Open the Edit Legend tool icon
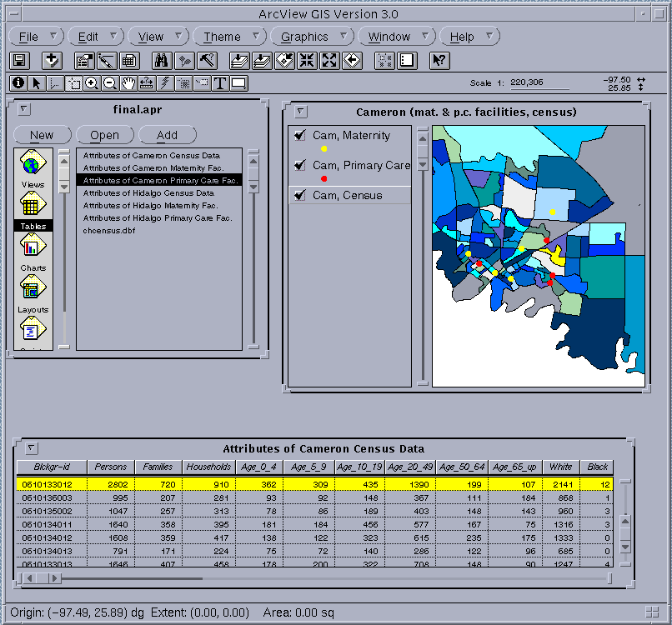Viewport: 672px width, 625px height. (x=106, y=61)
